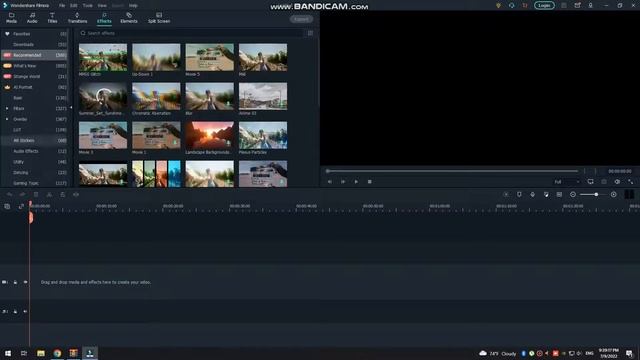
Task: Click the preview on monitor icon
Action: 590,182
